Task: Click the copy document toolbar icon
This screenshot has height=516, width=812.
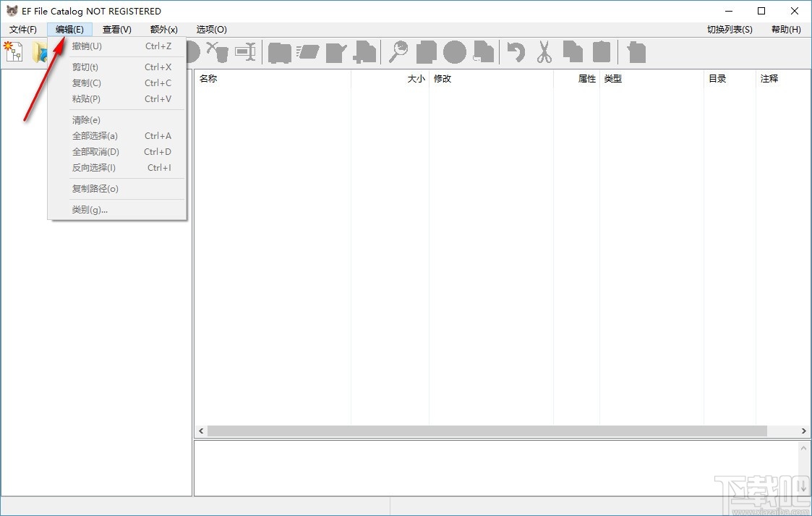Action: (x=572, y=52)
